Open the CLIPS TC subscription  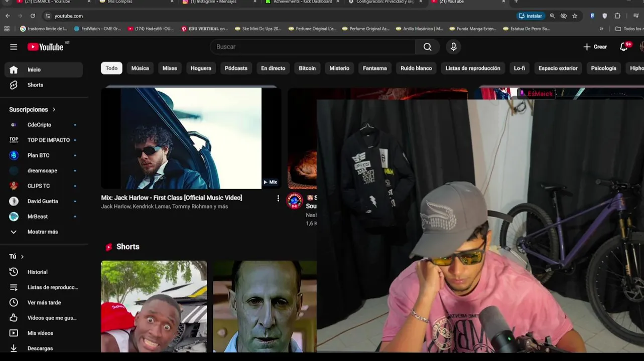coord(44,186)
